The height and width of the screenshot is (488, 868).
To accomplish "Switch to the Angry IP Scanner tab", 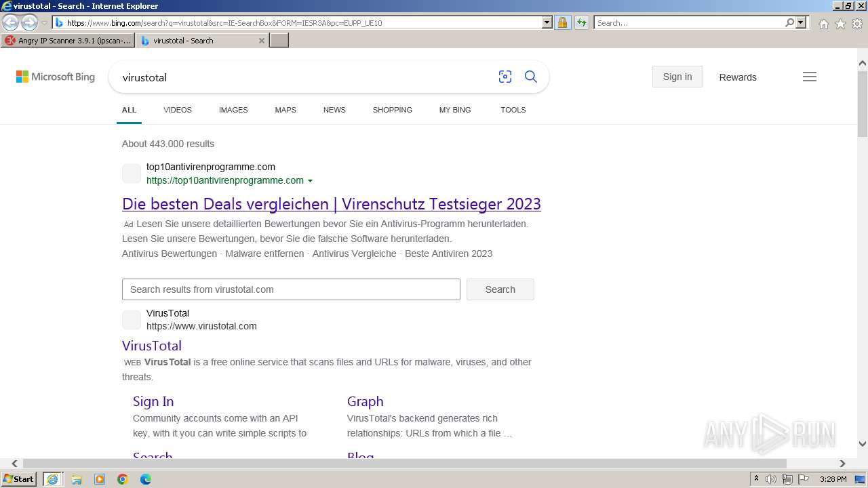I will point(67,41).
